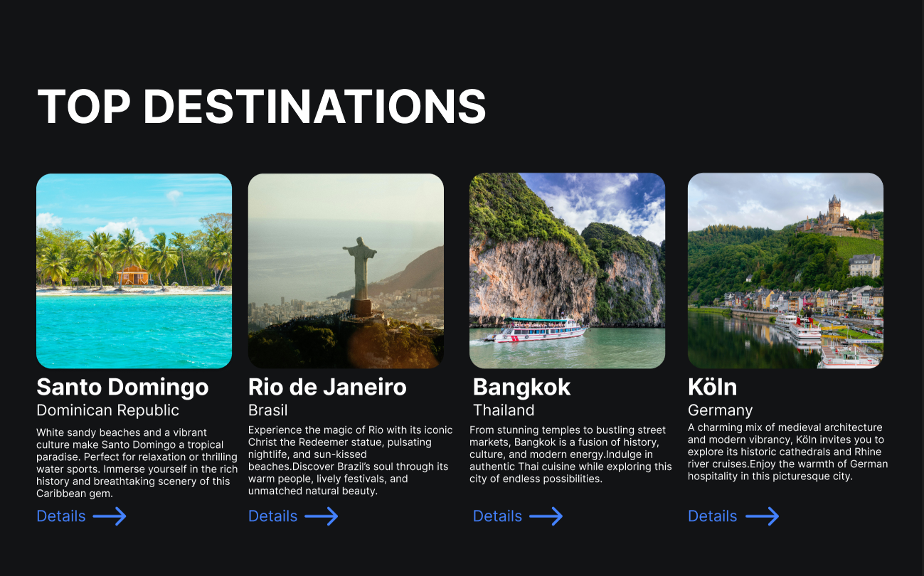924x576 pixels.
Task: Click the Köln title text
Action: pos(713,388)
